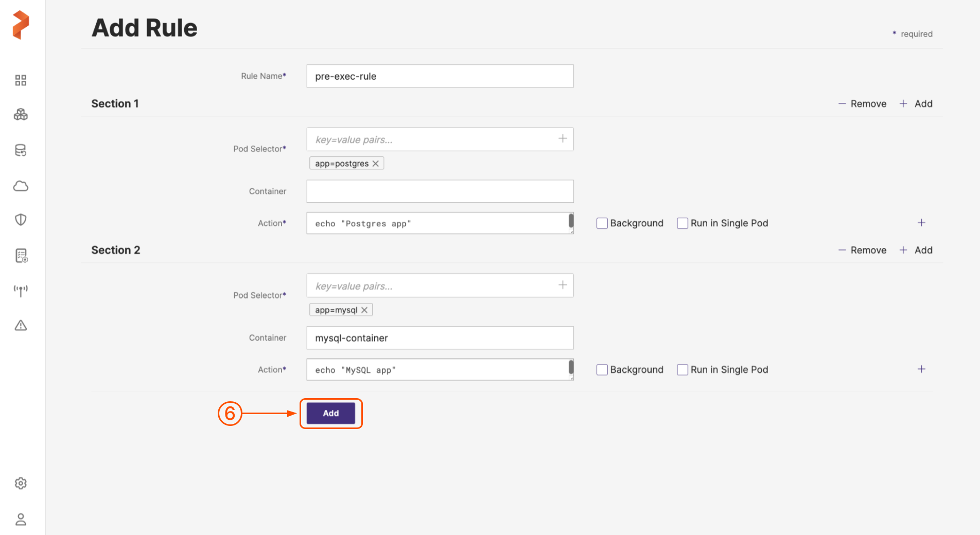Select the cloud icon in sidebar
This screenshot has height=535, width=980.
point(21,186)
